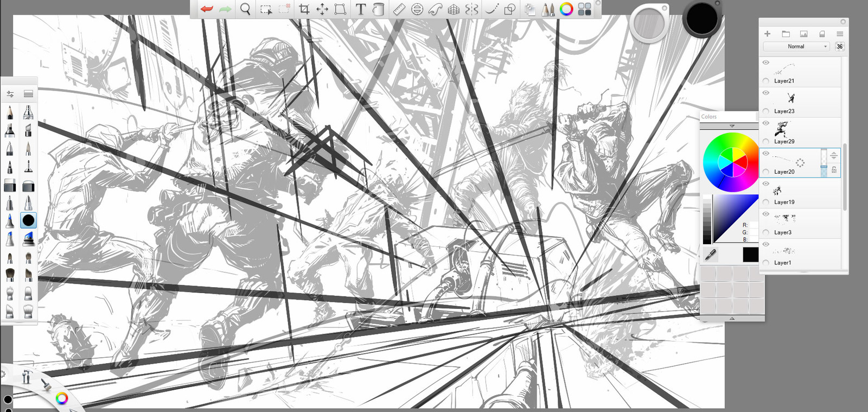The width and height of the screenshot is (868, 412).
Task: Open the Shapes draw style tool
Action: tap(510, 9)
